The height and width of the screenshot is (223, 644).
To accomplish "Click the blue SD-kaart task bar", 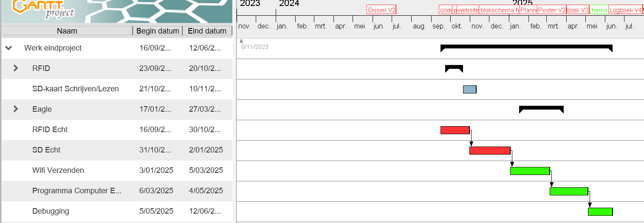I will [469, 89].
